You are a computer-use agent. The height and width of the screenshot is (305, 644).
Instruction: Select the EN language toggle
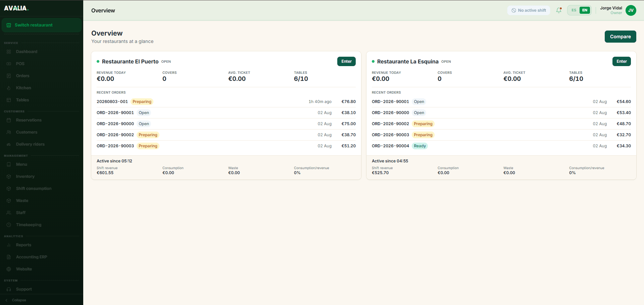coord(585,10)
